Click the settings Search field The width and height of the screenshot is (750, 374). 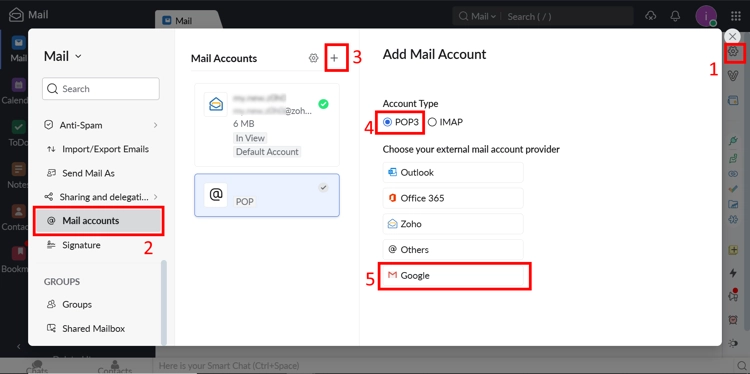point(100,88)
